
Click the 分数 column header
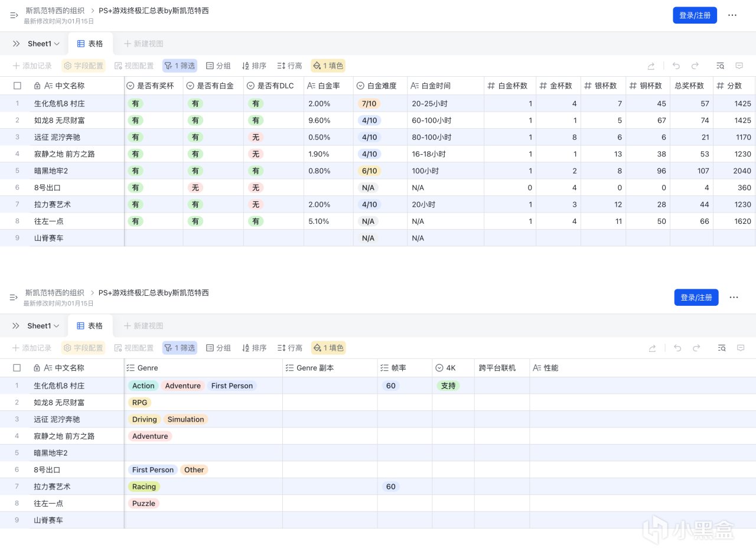734,86
